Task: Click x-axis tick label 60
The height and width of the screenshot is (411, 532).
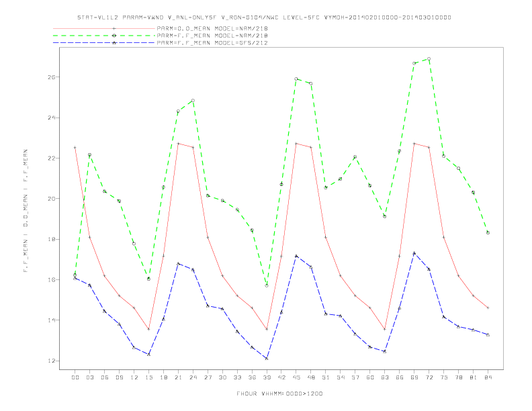Action: click(370, 377)
